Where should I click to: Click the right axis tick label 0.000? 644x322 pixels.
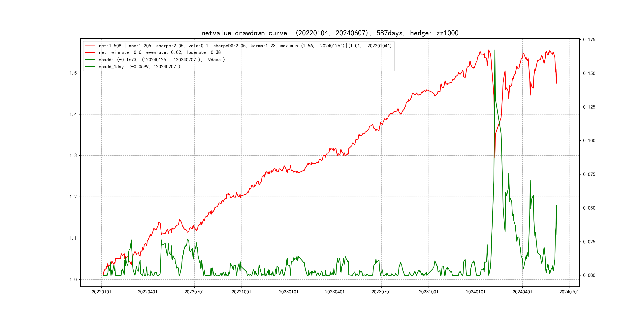pyautogui.click(x=589, y=275)
